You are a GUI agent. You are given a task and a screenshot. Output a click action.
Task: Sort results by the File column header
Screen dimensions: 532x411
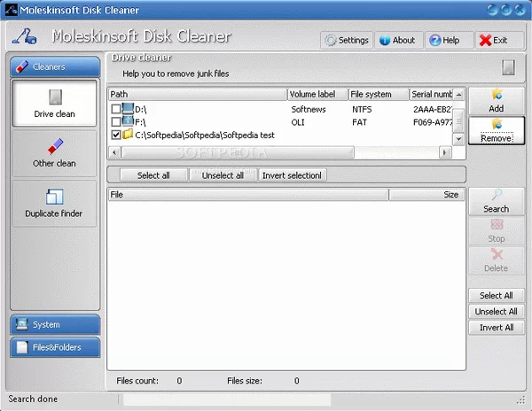(x=248, y=195)
